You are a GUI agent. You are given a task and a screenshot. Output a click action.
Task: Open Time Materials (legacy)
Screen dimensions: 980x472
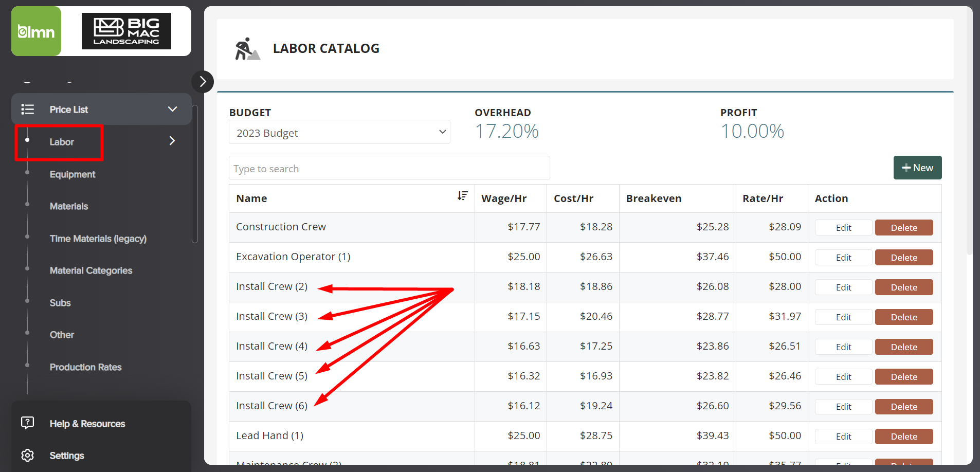pyautogui.click(x=98, y=239)
